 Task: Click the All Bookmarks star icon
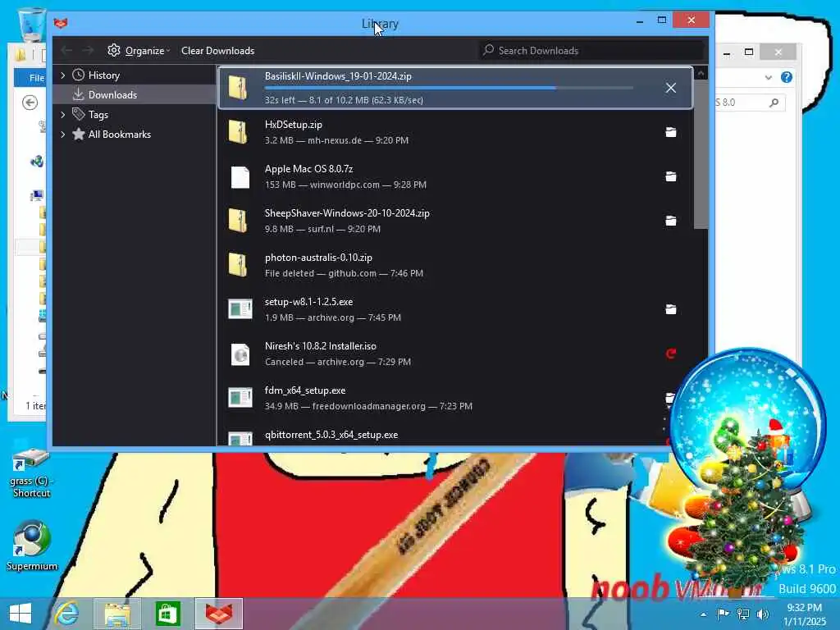tap(79, 134)
